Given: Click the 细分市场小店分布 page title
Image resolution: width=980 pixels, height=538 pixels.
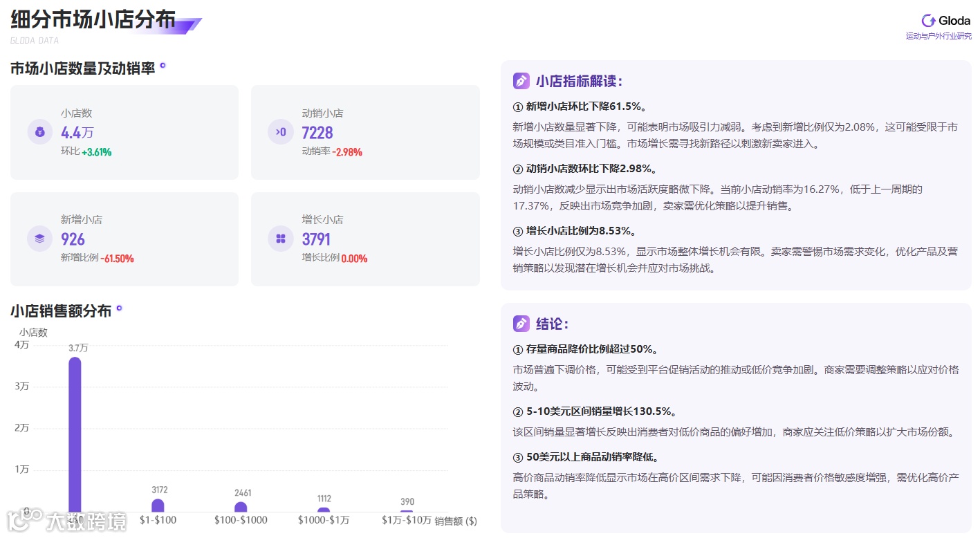Looking at the screenshot, I should (93, 20).
